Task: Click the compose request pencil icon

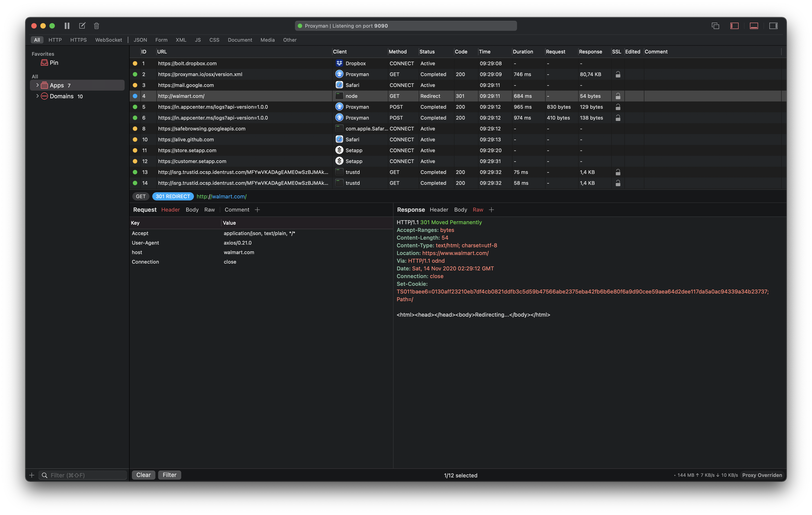Action: point(82,26)
